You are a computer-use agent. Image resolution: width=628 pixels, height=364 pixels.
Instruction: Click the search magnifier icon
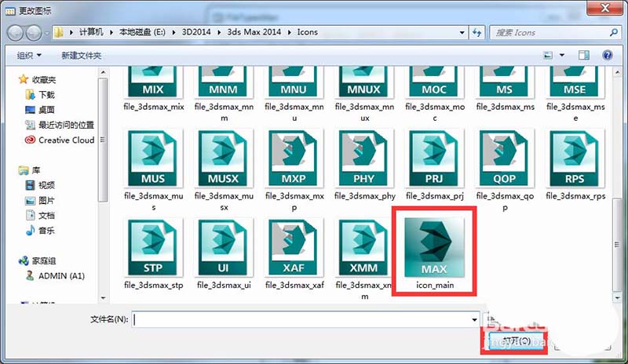pyautogui.click(x=613, y=32)
